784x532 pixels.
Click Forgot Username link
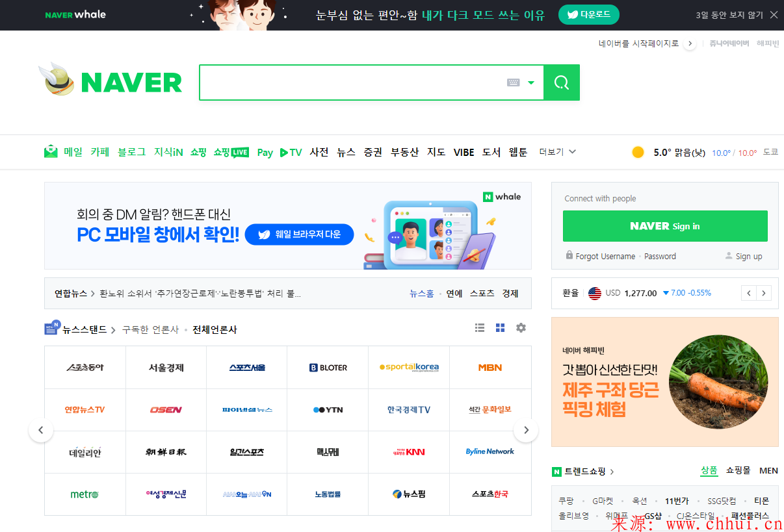[x=605, y=256]
